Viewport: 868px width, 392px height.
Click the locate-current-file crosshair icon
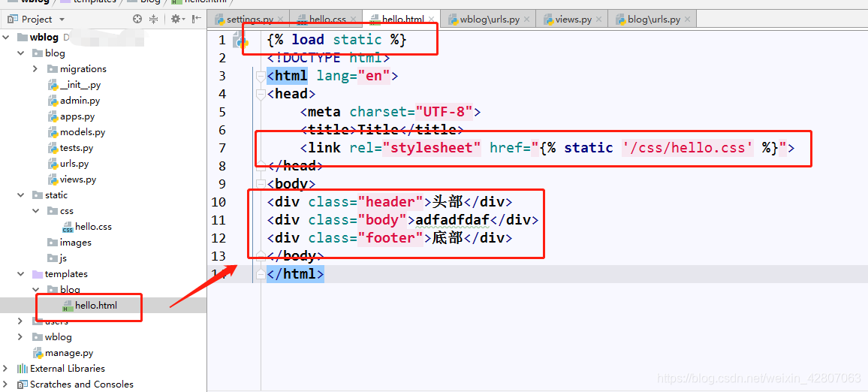[138, 19]
